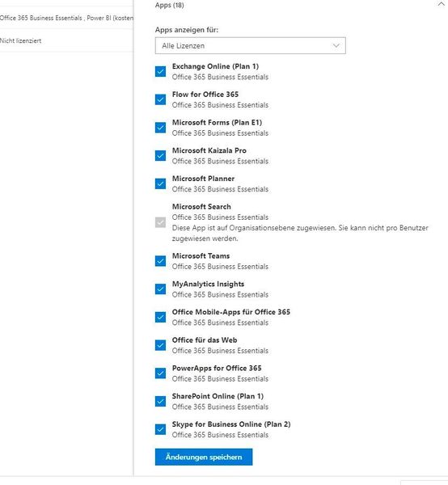Screen dimensions: 448x485
Task: Disable Microsoft Kaizala Pro checkbox
Action: click(160, 155)
